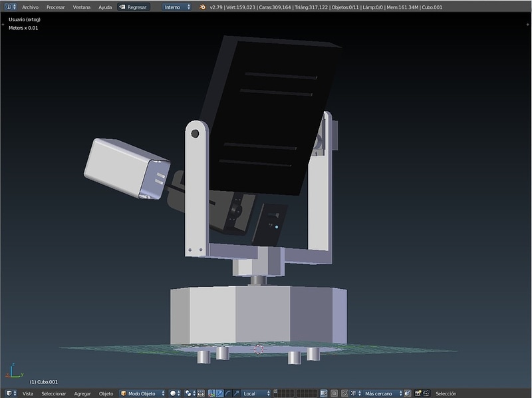The height and width of the screenshot is (398, 532).
Task: Expand the properties region plus handle
Action: click(527, 25)
